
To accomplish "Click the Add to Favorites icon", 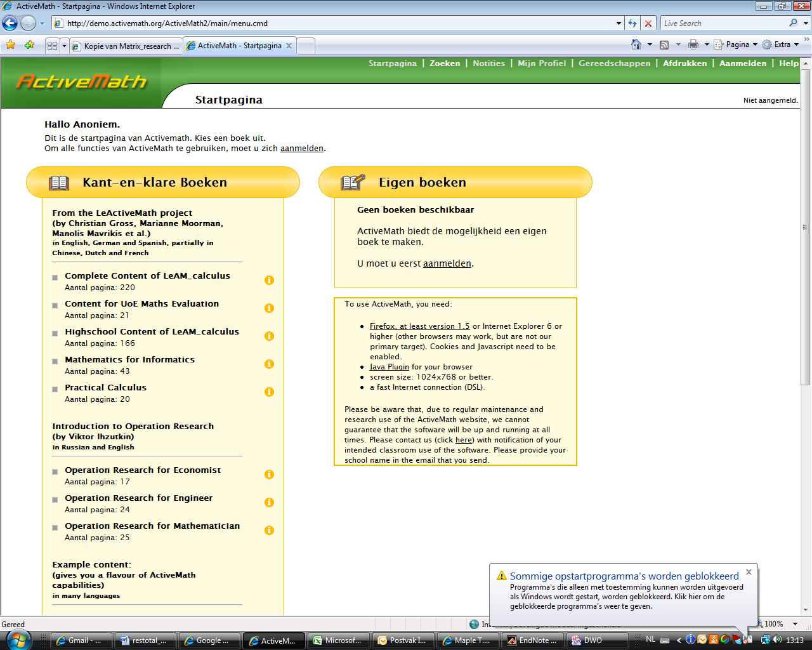I will (29, 45).
